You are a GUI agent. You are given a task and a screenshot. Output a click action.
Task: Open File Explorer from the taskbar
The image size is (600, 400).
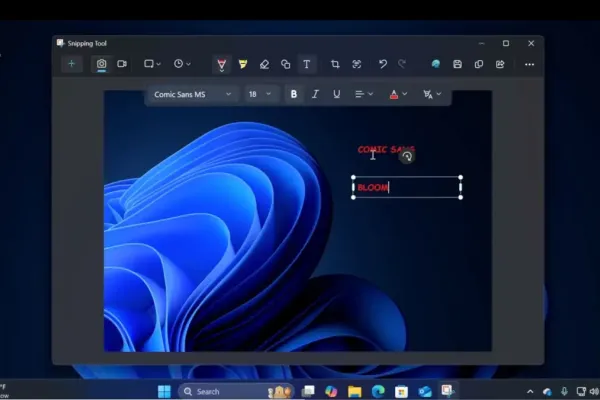tap(355, 391)
